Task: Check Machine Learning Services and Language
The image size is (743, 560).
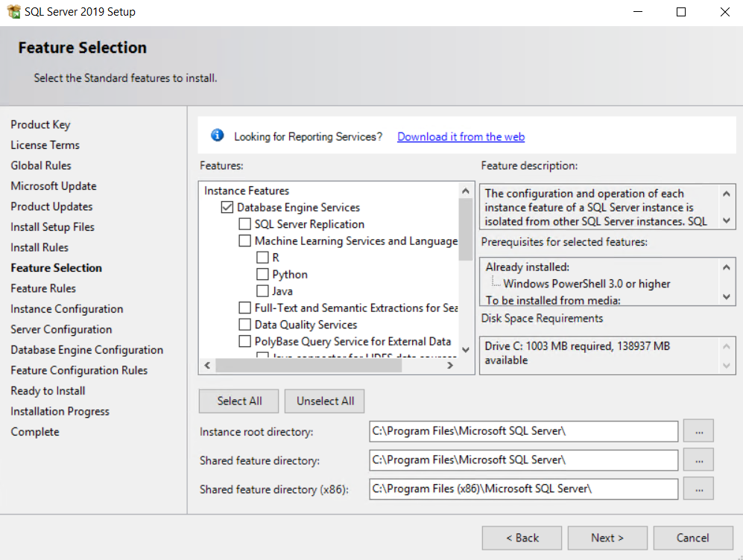Action: (245, 241)
